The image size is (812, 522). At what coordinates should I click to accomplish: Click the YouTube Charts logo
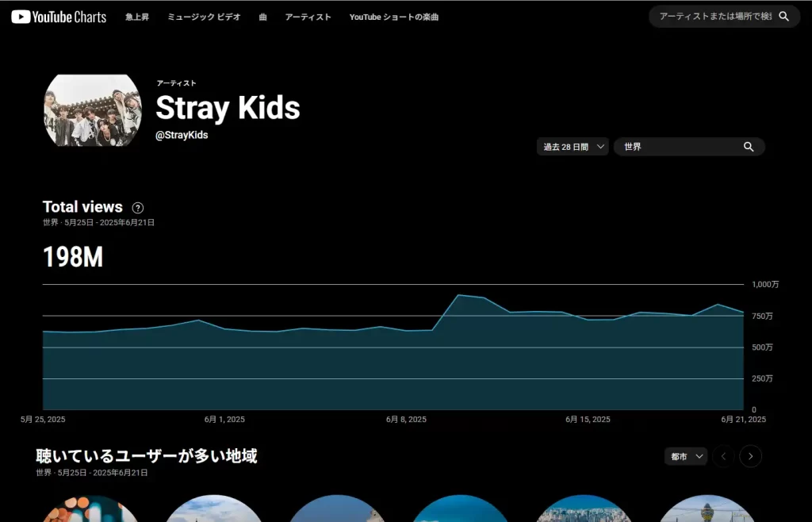tap(59, 17)
